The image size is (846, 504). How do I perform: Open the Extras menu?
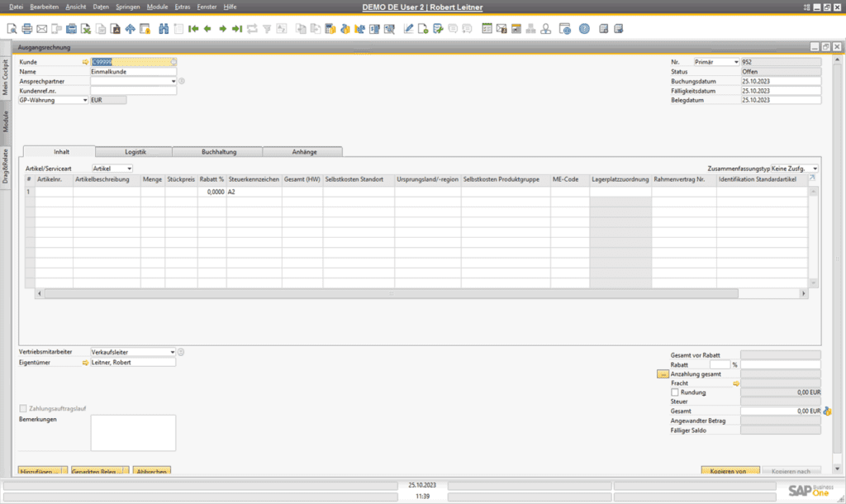183,7
